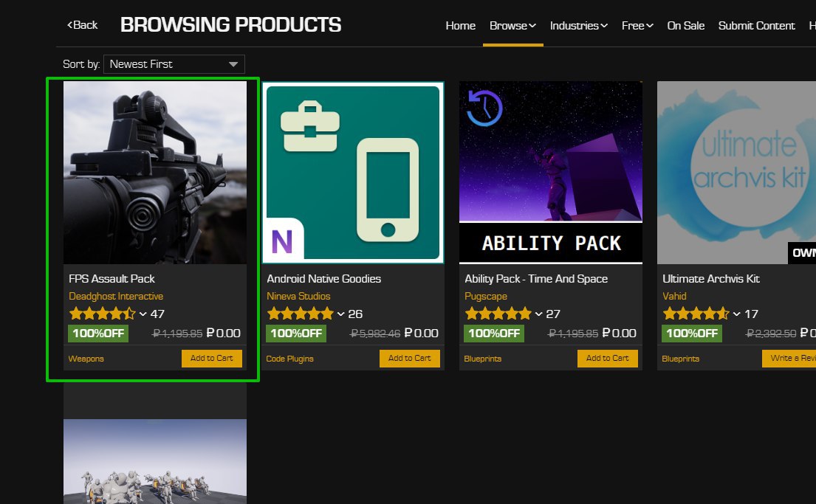
Task: Open the Ability Pack thumbnail image
Action: pyautogui.click(x=551, y=173)
